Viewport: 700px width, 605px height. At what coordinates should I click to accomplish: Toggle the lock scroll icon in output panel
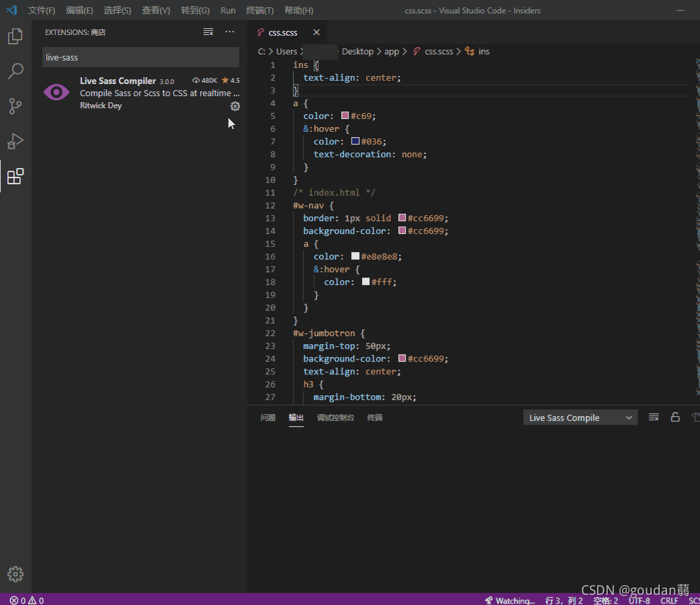pyautogui.click(x=675, y=417)
